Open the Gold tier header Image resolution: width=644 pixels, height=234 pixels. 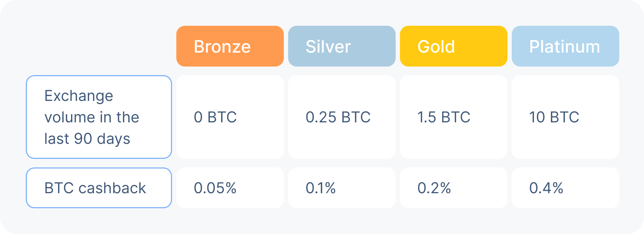point(453,46)
